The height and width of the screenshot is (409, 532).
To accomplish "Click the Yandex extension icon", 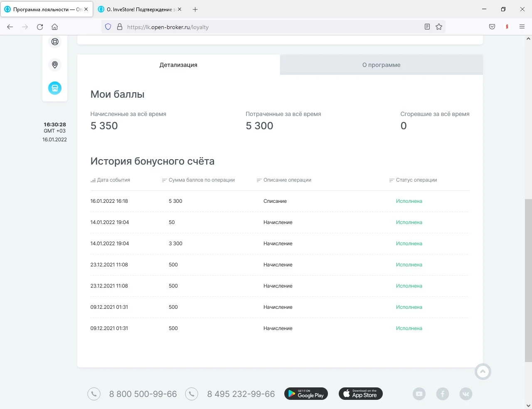I will [x=507, y=27].
